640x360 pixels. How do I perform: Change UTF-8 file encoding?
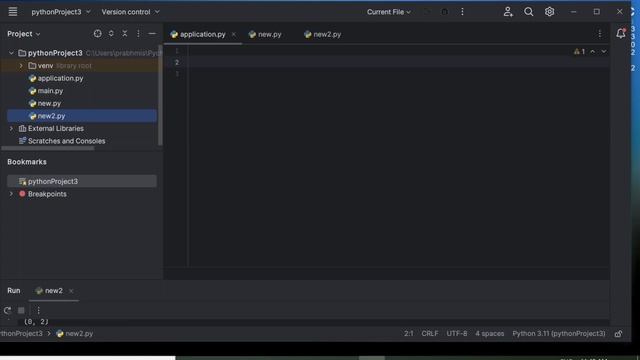tap(457, 333)
